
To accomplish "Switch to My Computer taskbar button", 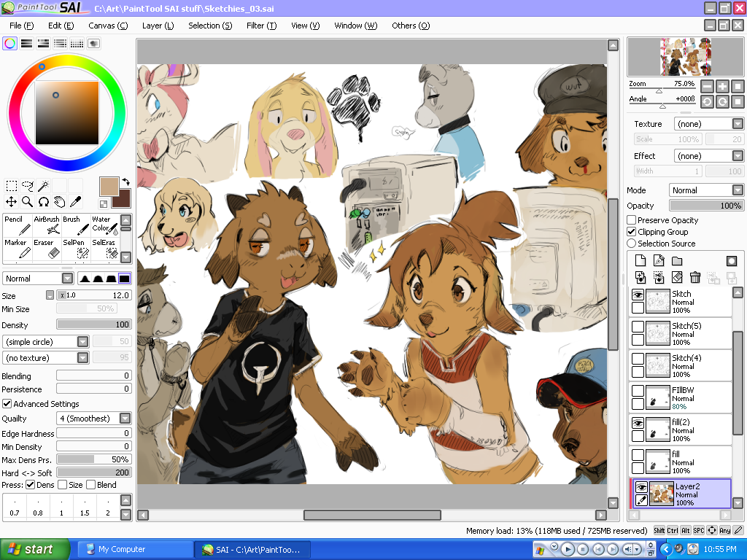I will pyautogui.click(x=135, y=550).
